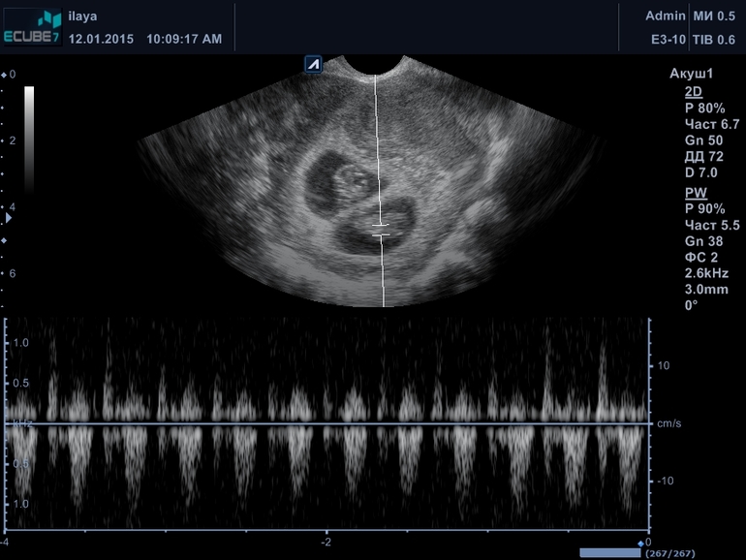Click the probe orientation marker icon
The image size is (746, 560).
[x=313, y=65]
